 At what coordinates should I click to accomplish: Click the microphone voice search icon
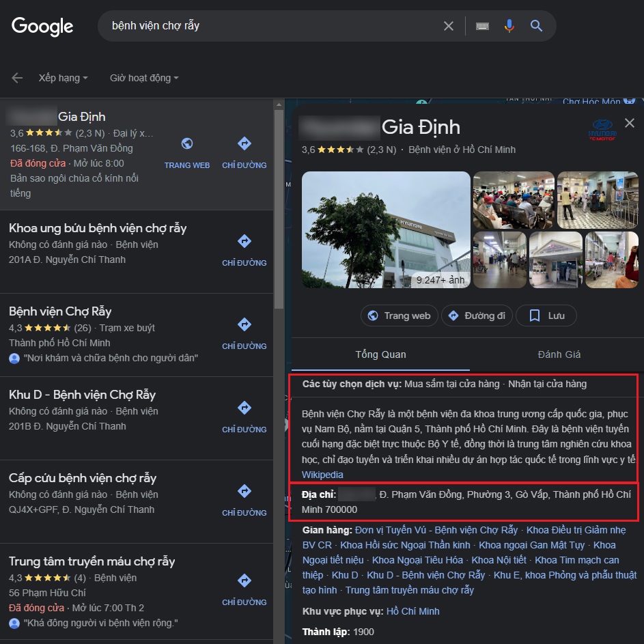pos(509,26)
